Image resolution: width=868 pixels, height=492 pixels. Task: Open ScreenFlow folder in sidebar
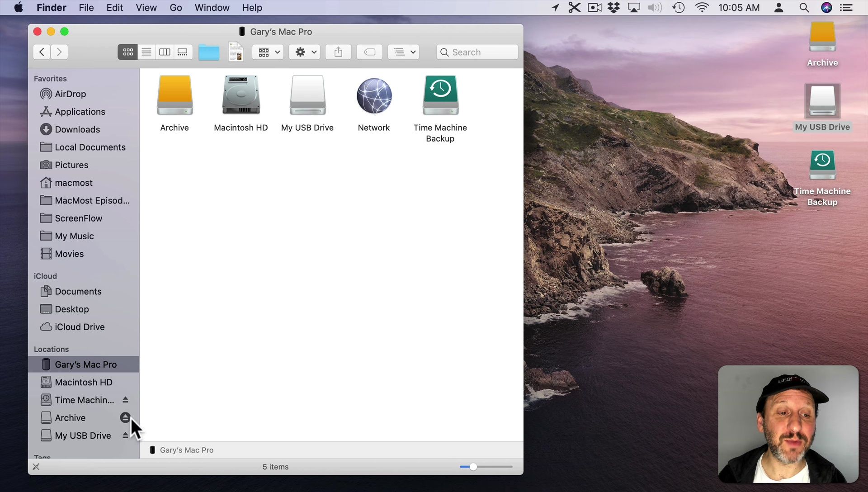point(84,218)
